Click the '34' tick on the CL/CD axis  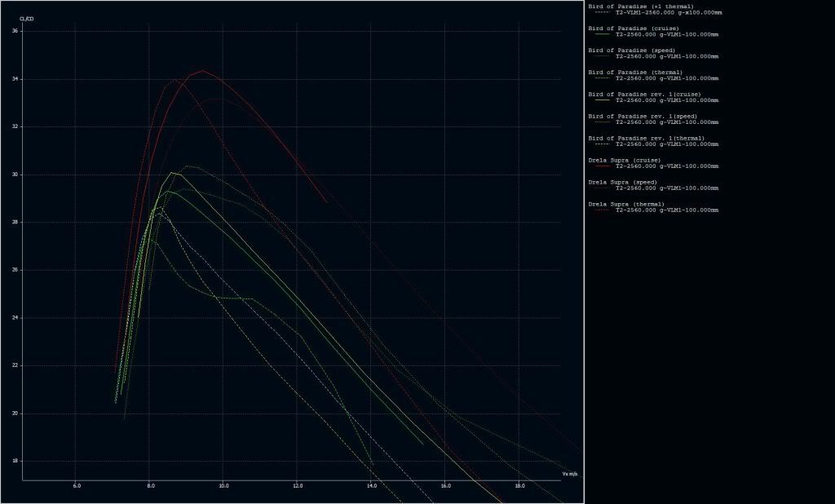coord(15,79)
